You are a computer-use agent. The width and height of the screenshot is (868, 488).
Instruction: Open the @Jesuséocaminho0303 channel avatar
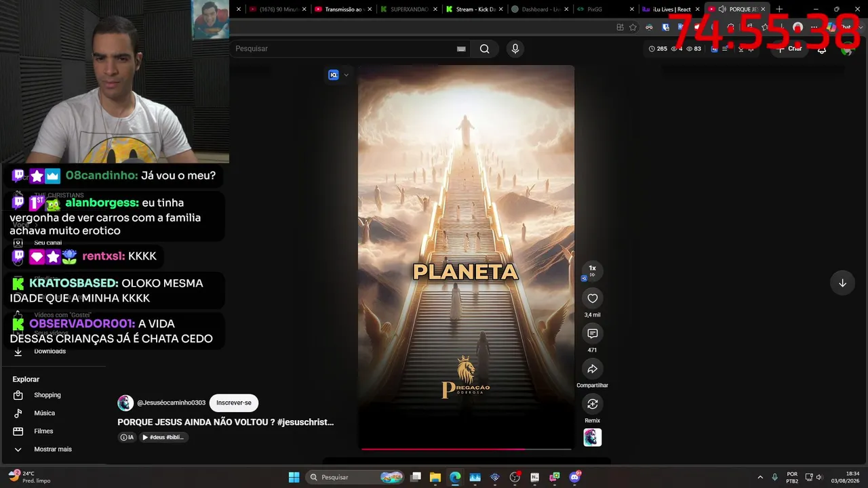[x=125, y=403]
